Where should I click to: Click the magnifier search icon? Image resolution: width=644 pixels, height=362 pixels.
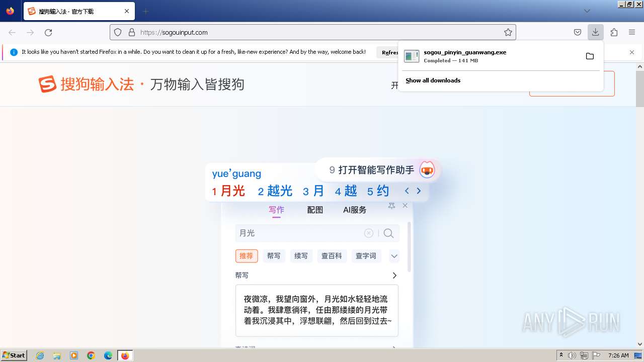point(388,233)
